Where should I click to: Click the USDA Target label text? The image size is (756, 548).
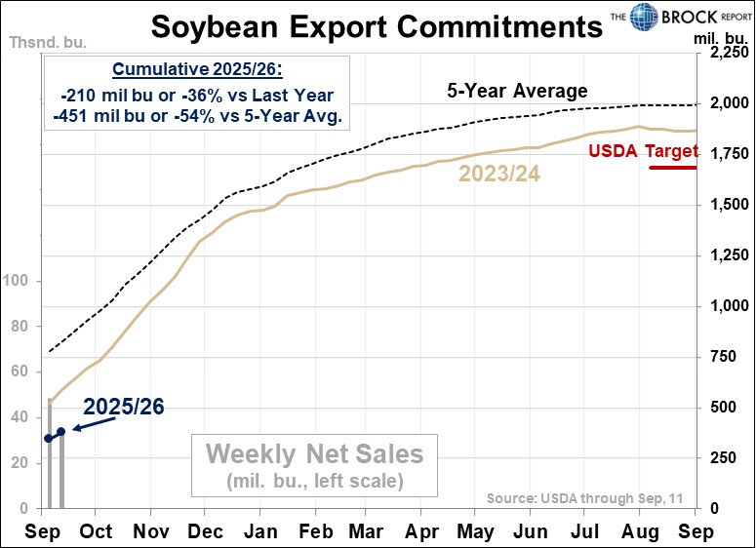[x=644, y=150]
